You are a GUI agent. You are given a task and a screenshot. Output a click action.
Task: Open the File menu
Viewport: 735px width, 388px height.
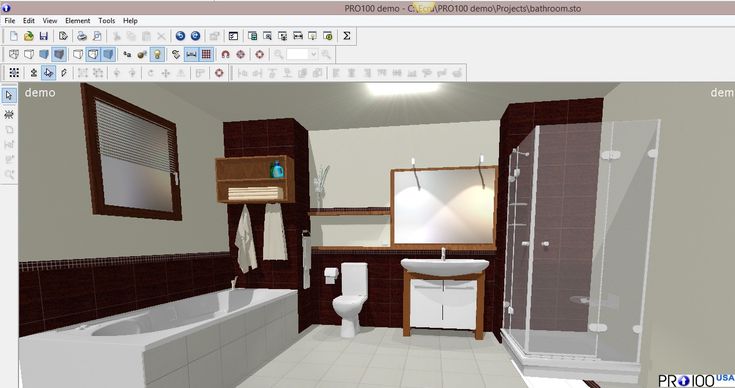pyautogui.click(x=10, y=21)
